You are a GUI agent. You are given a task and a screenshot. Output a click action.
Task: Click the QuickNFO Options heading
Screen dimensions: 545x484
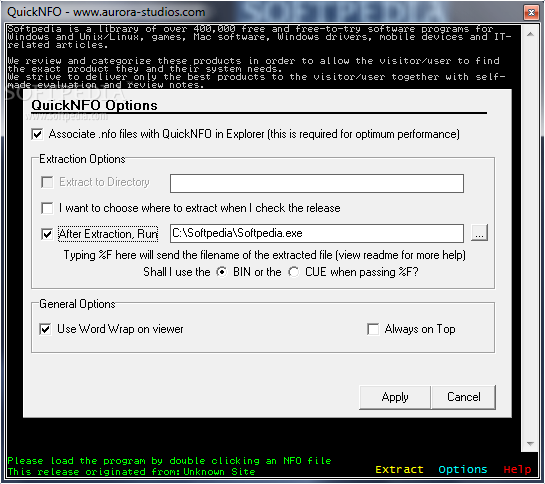[x=94, y=105]
